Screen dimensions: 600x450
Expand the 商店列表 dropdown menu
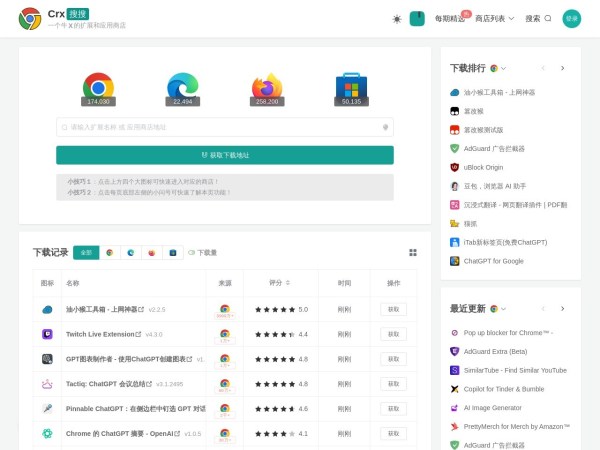click(x=494, y=18)
